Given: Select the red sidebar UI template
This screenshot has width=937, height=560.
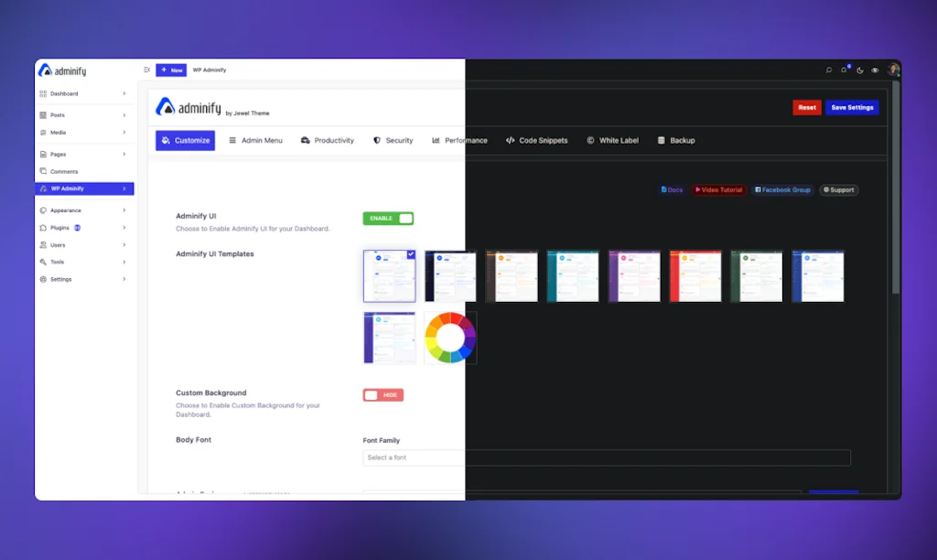Looking at the screenshot, I should click(695, 276).
